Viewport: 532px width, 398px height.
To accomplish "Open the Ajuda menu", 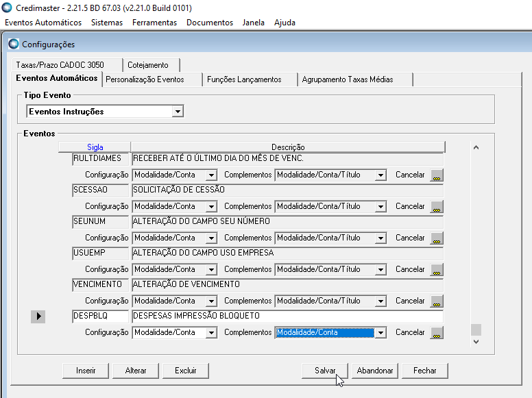I will coord(285,23).
